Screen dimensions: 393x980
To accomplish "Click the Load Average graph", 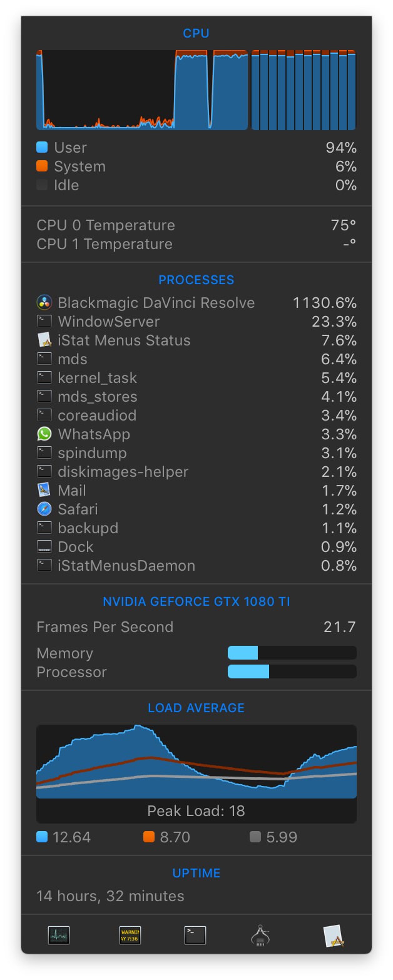I will point(196,762).
